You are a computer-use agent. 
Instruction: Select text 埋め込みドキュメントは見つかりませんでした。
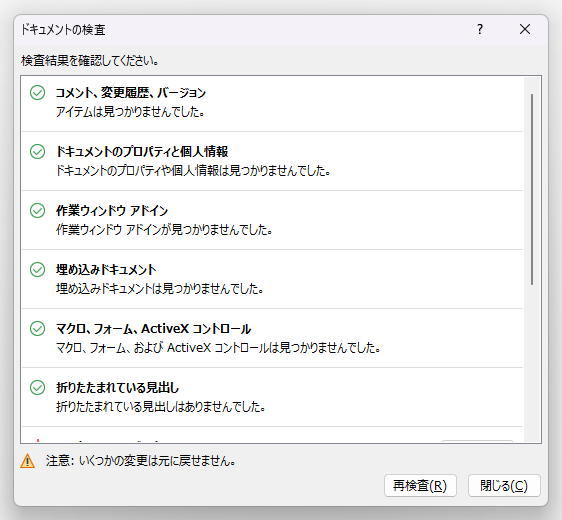tap(160, 289)
